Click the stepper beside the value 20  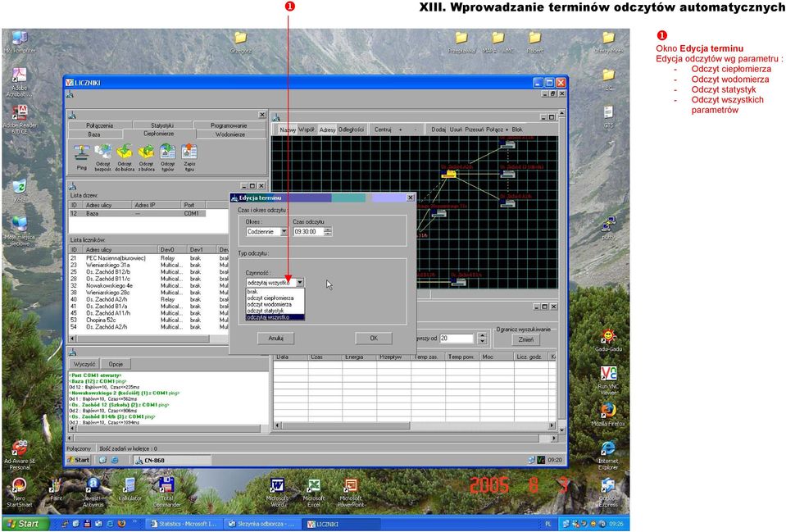click(x=482, y=339)
